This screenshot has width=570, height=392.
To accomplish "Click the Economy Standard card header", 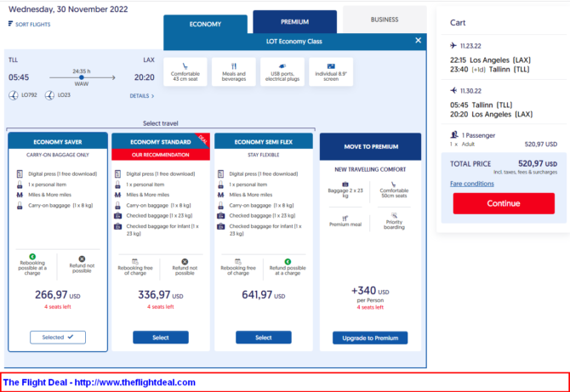I will [x=161, y=142].
